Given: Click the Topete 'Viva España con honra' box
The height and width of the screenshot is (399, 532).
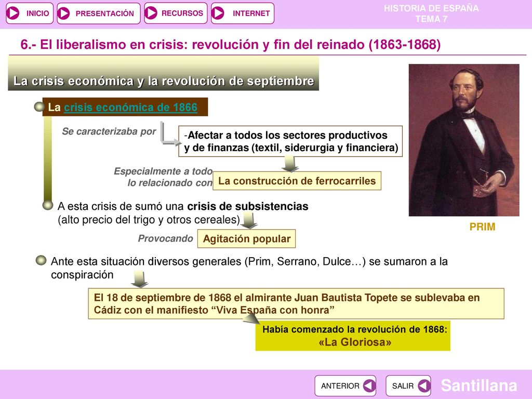Looking at the screenshot, I should tap(296, 303).
